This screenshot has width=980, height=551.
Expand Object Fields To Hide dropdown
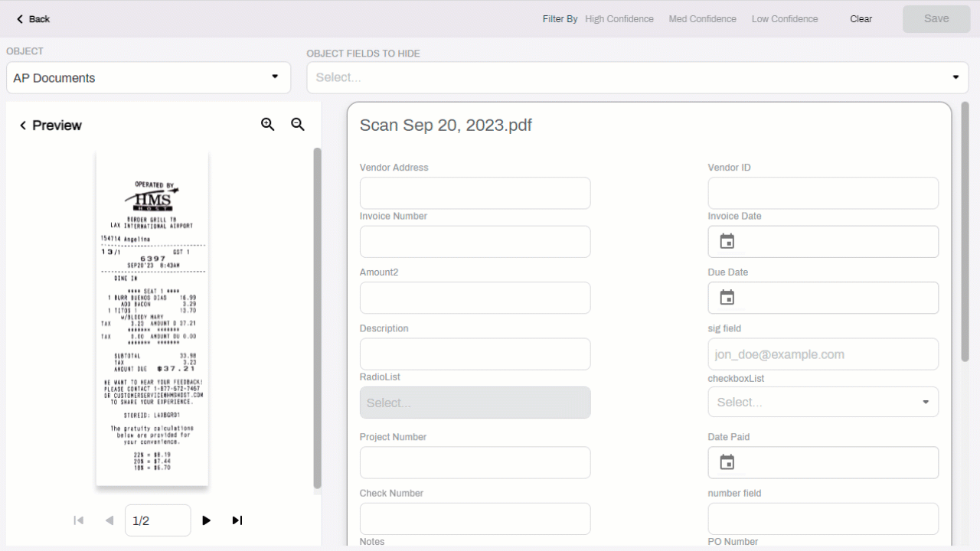click(x=638, y=77)
